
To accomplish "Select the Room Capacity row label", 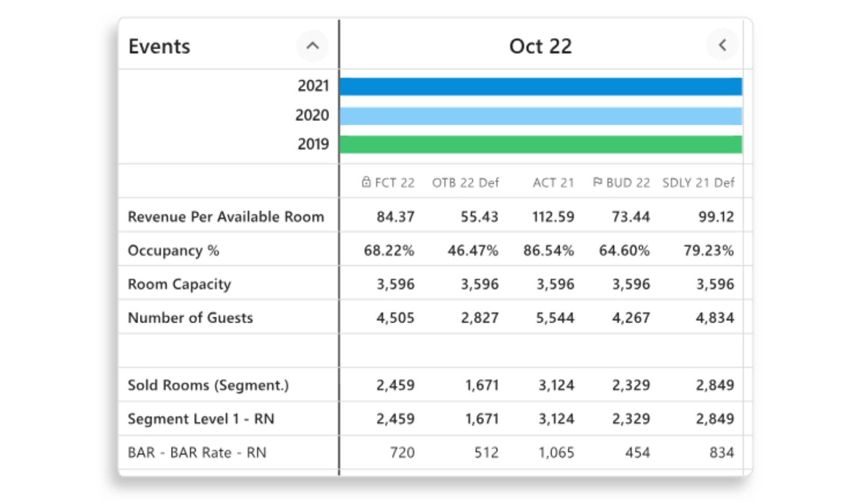I will (x=179, y=284).
